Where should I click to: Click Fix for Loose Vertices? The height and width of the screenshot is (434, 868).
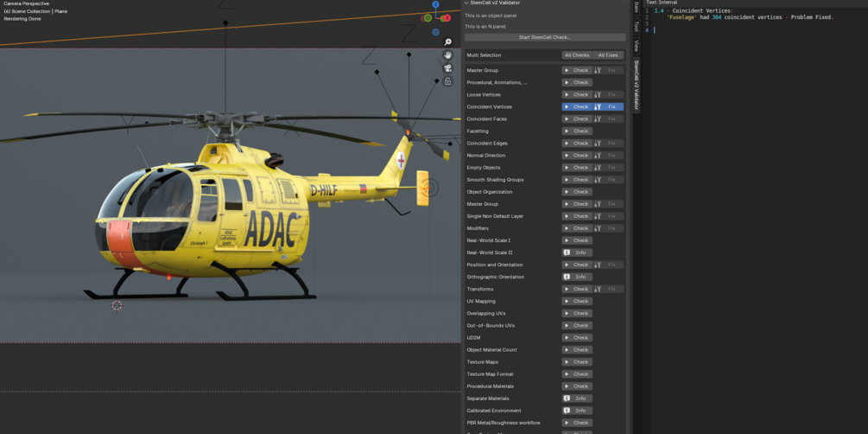point(608,95)
